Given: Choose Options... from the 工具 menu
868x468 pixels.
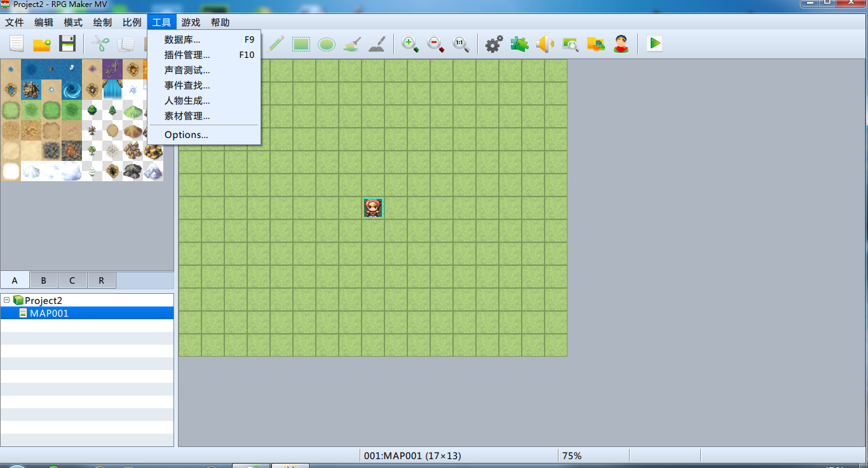Looking at the screenshot, I should [204, 135].
